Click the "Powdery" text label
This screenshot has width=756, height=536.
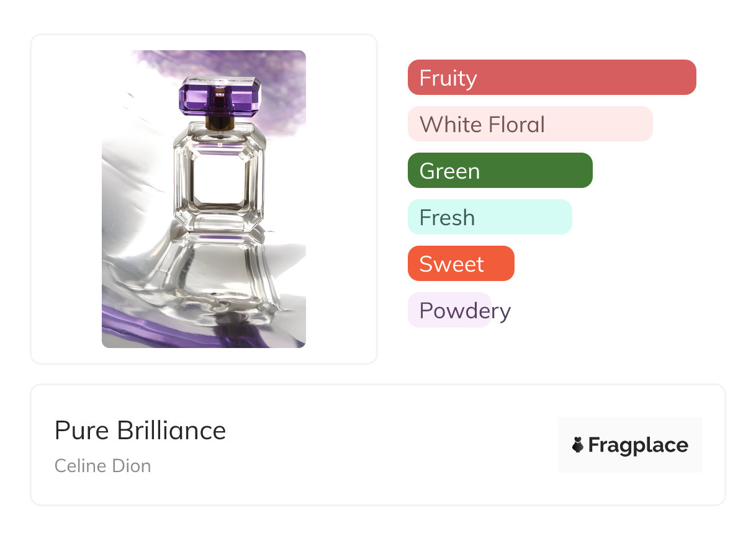click(465, 310)
